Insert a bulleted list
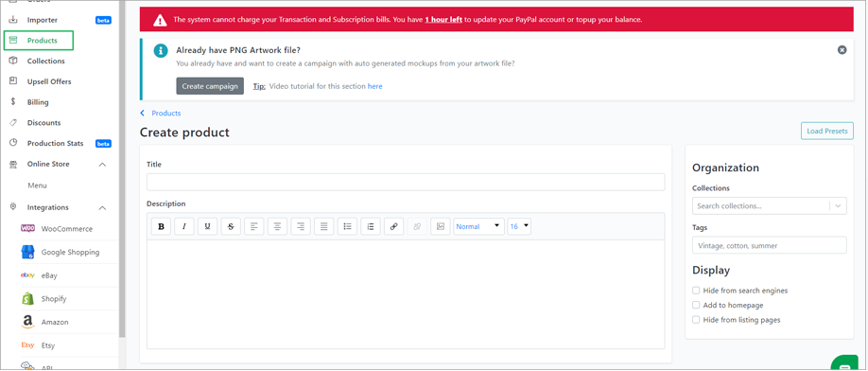The image size is (868, 371). pos(347,226)
